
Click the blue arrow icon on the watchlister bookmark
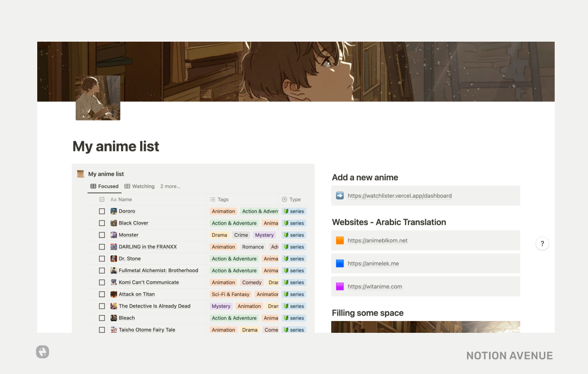pos(340,196)
